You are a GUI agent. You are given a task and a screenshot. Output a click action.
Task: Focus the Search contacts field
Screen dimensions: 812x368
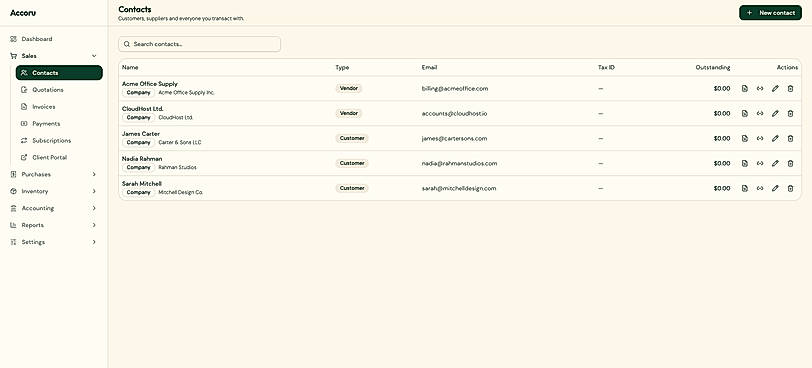[199, 44]
